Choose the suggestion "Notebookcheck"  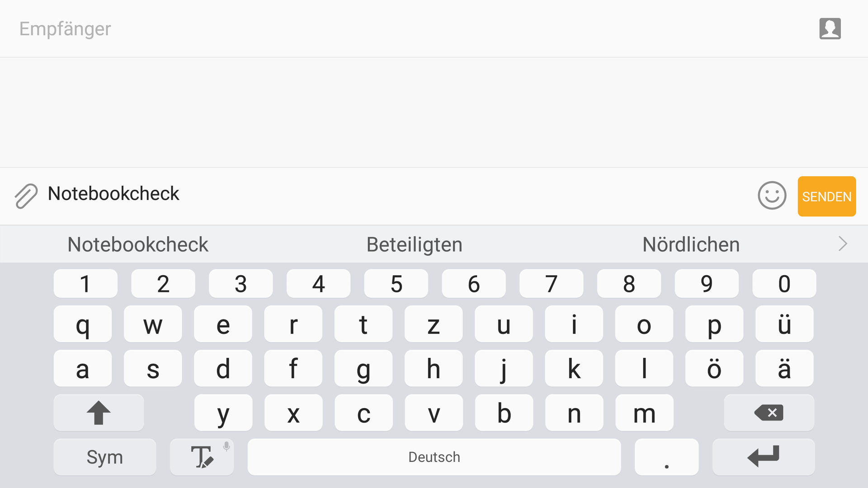[x=138, y=244]
